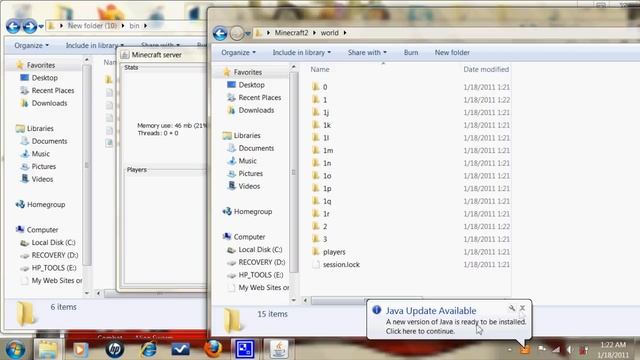Screen dimensions: 640x360
Task: Click the blue square taskbar app icon
Action: 245,350
